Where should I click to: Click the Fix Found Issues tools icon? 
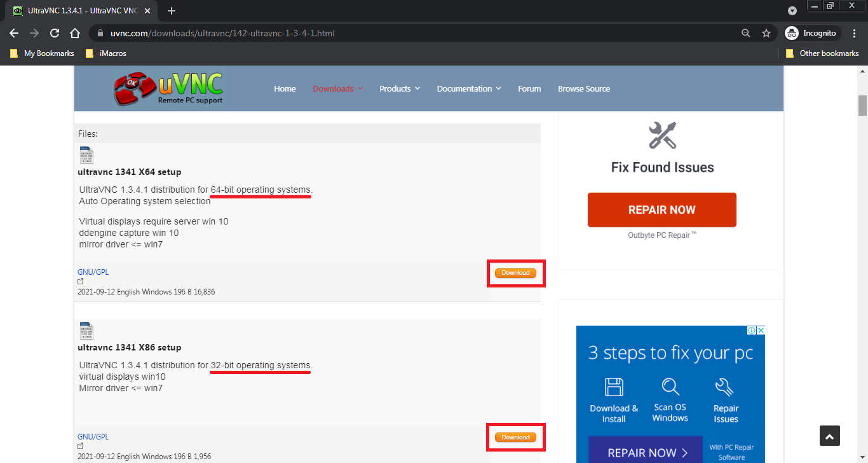pos(662,135)
